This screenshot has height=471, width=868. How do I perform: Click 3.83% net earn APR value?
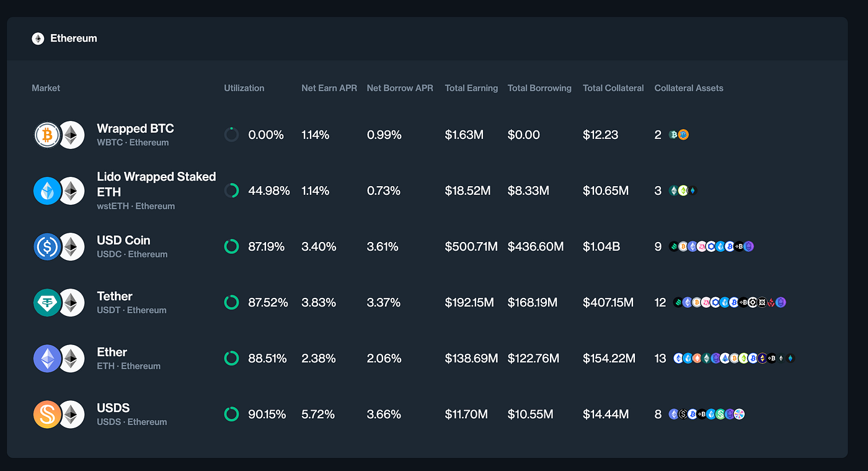[319, 302]
